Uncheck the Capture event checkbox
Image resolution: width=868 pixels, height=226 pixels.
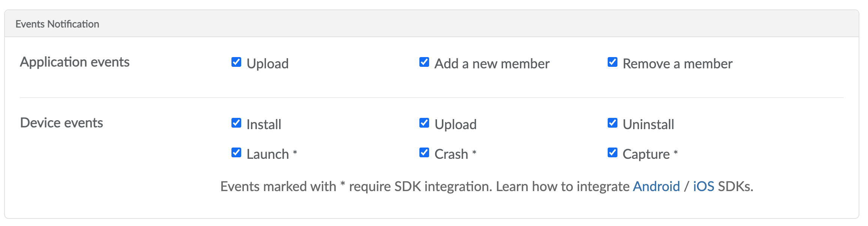pyautogui.click(x=613, y=152)
